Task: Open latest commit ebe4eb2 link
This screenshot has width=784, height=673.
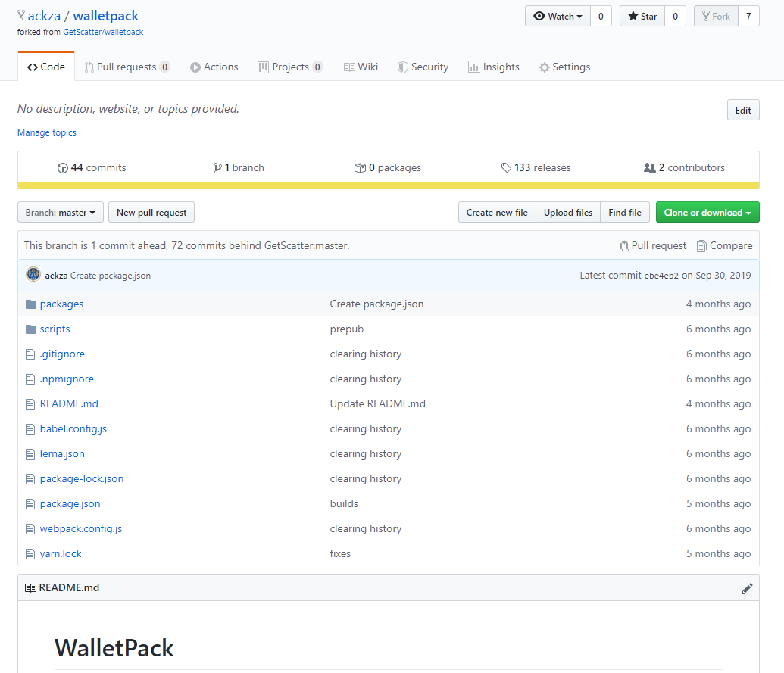Action: (661, 276)
